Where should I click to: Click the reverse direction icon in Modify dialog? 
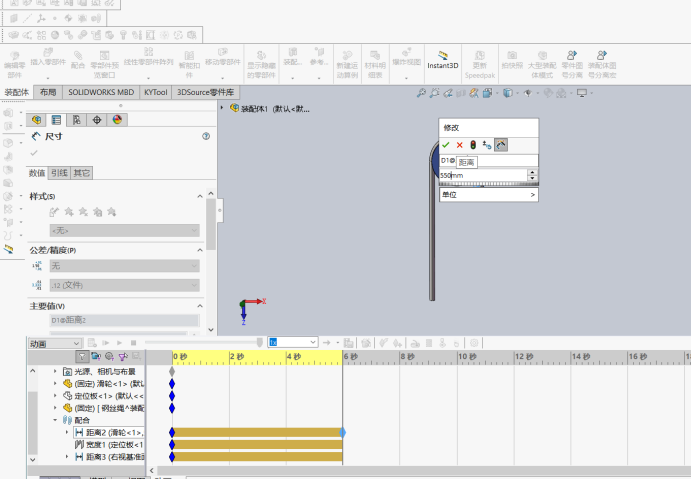pyautogui.click(x=487, y=145)
